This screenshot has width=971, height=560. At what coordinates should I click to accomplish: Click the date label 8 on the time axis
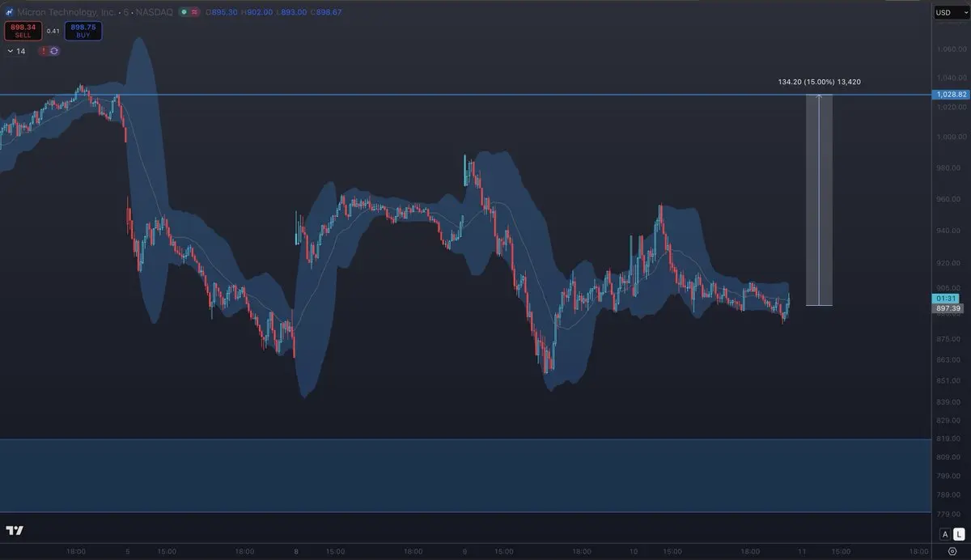(x=296, y=552)
